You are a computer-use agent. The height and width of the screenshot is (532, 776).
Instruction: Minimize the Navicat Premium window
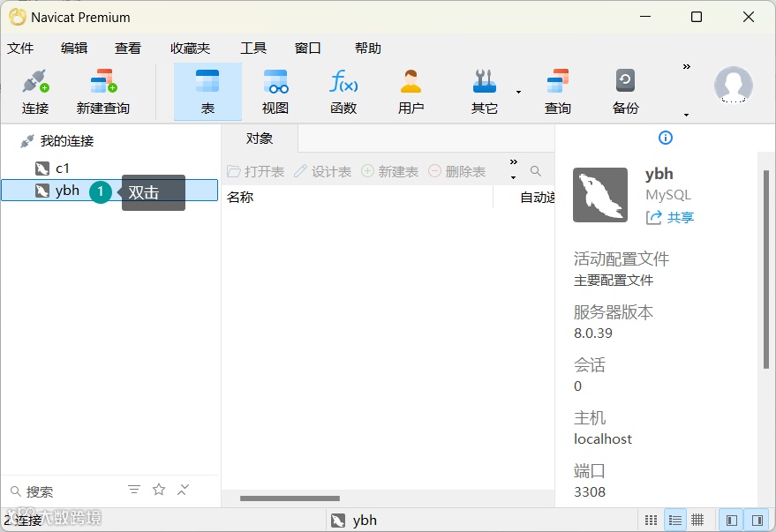(645, 17)
